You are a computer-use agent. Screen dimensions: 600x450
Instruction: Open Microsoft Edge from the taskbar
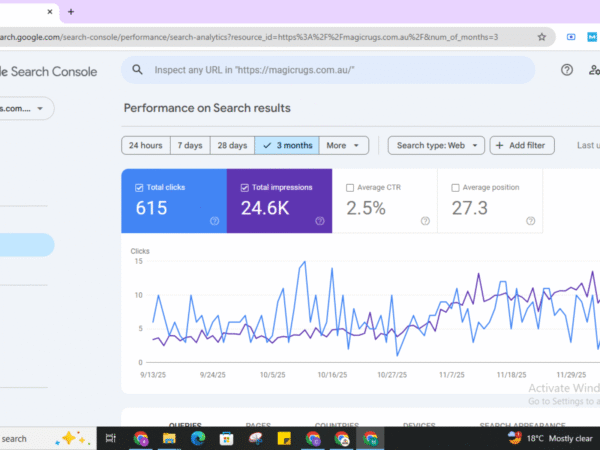[199, 438]
